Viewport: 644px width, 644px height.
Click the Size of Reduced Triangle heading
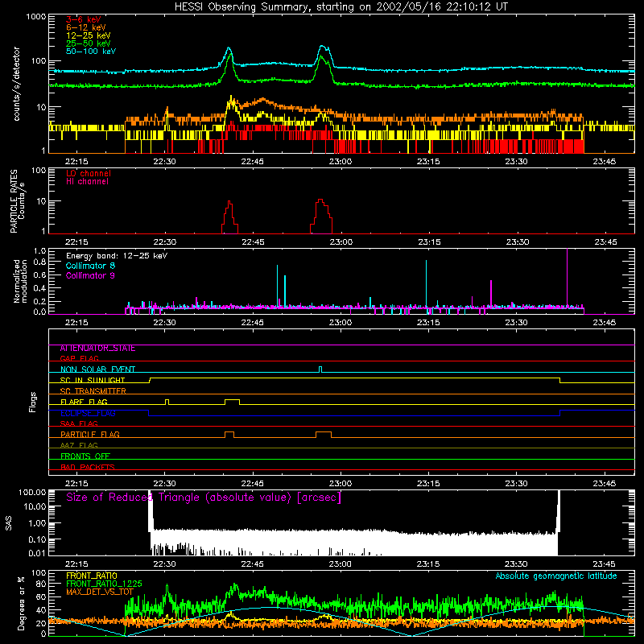[204, 497]
